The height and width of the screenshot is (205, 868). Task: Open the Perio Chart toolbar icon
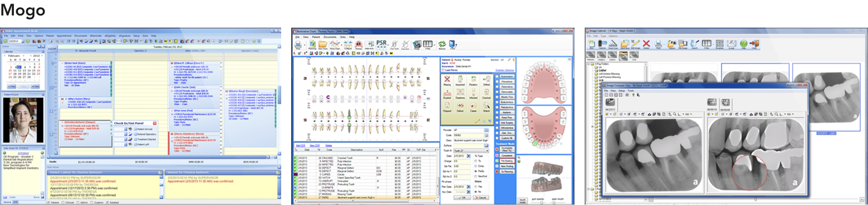pos(334,45)
